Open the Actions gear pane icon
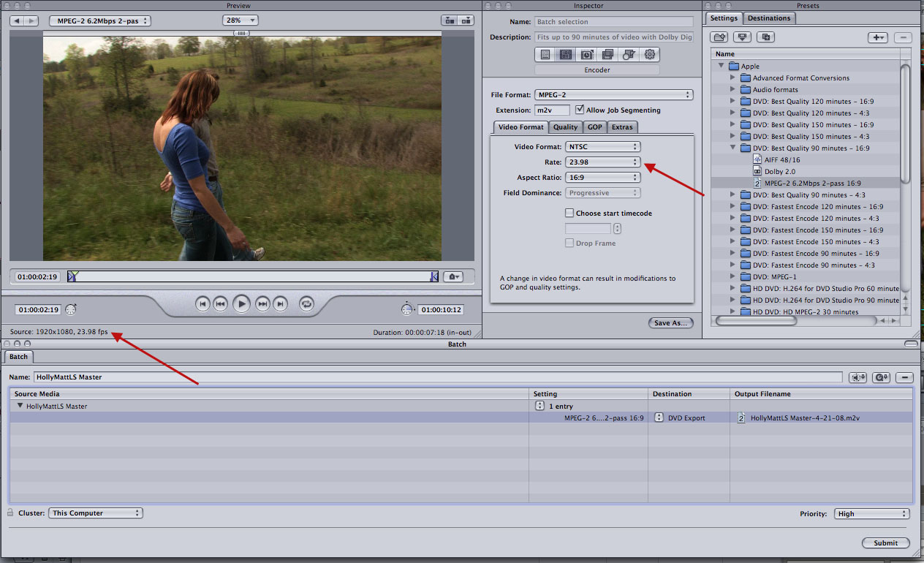 point(650,54)
